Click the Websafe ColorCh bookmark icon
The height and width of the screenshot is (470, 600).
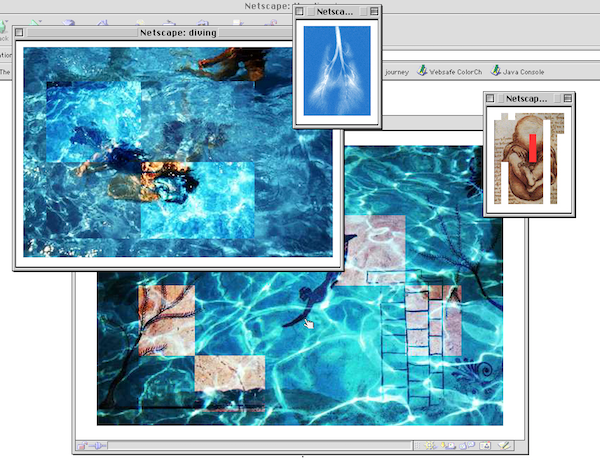[423, 71]
